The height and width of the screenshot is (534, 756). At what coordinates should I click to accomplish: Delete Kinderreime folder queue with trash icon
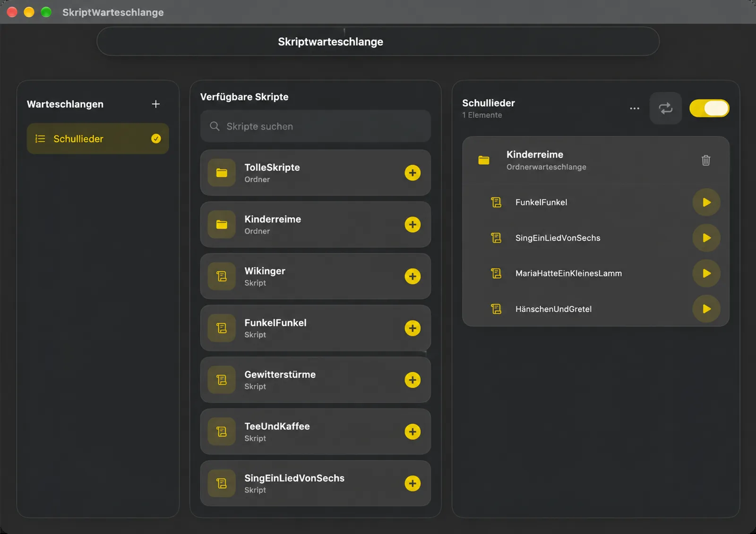706,161
